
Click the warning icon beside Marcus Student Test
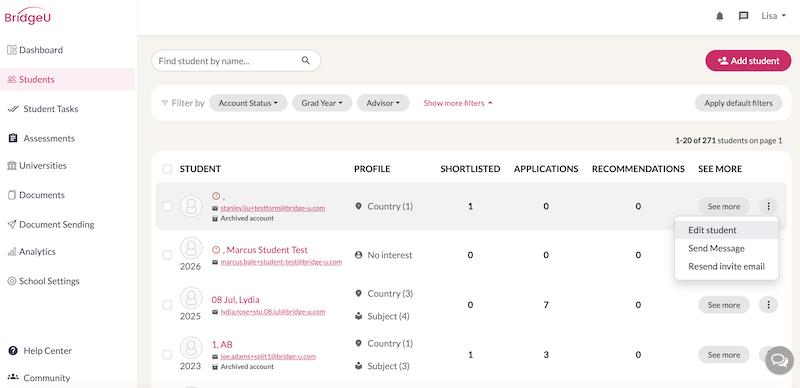[x=216, y=250]
